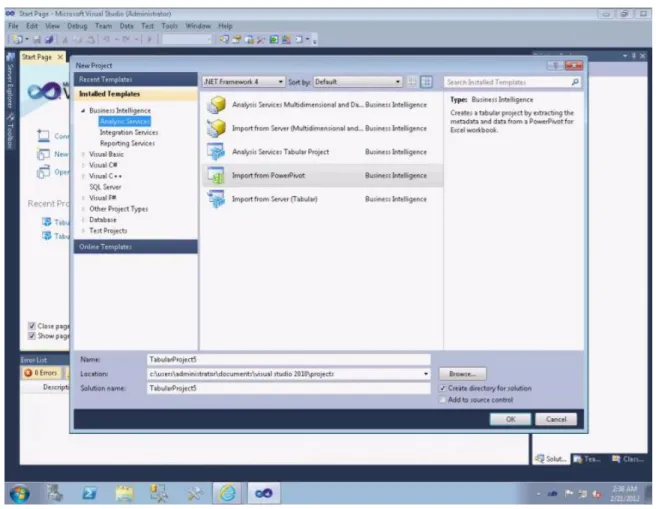Click the 0 Errors filter button
This screenshot has width=656, height=509.
click(41, 373)
